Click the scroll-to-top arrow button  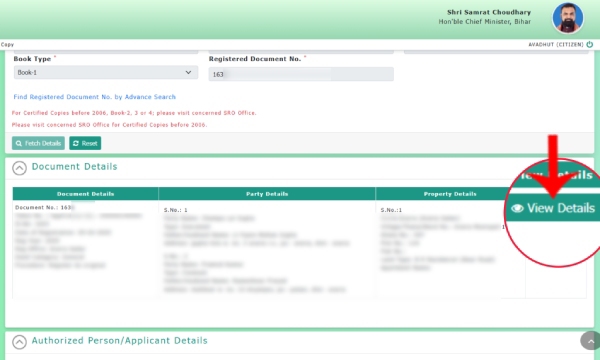(590, 340)
